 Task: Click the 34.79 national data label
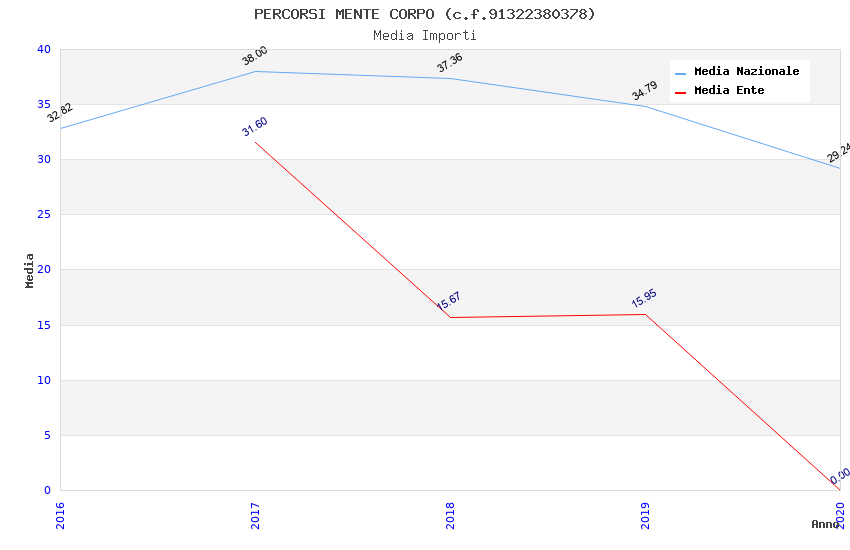pos(645,91)
